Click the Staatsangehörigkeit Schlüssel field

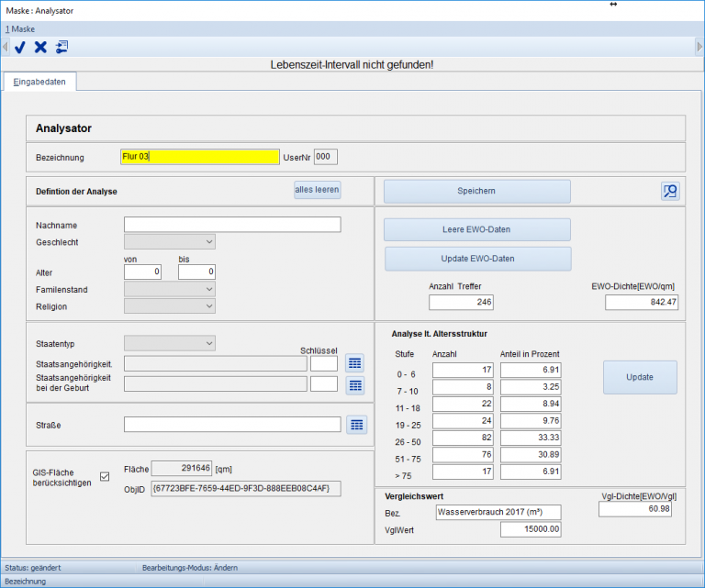(324, 363)
